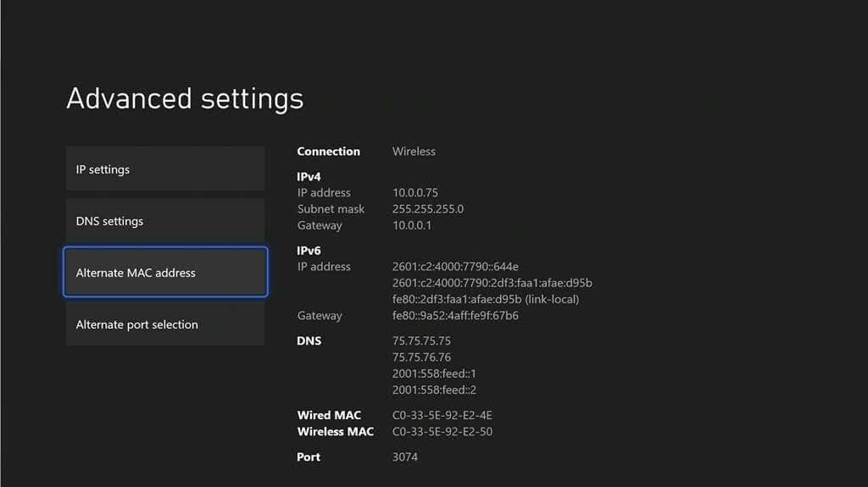Click the Wireless connection value
The width and height of the screenshot is (868, 487).
(x=414, y=151)
